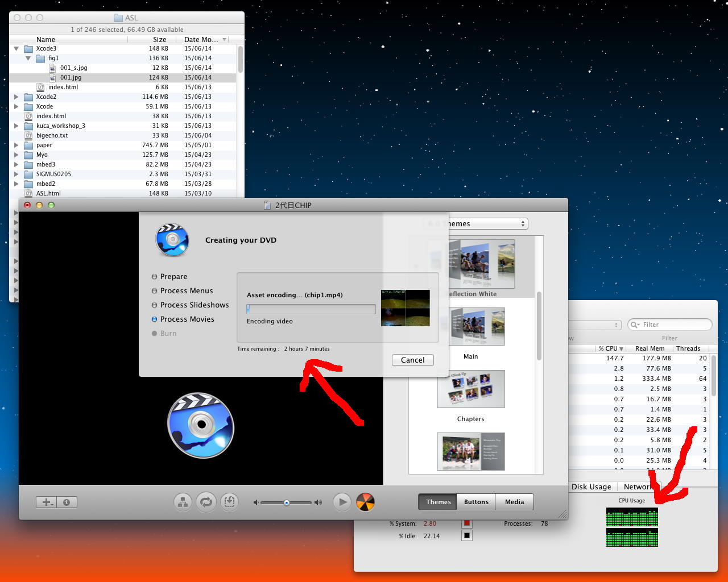This screenshot has height=582, width=728.
Task: Click the paper folder icon
Action: click(x=28, y=145)
